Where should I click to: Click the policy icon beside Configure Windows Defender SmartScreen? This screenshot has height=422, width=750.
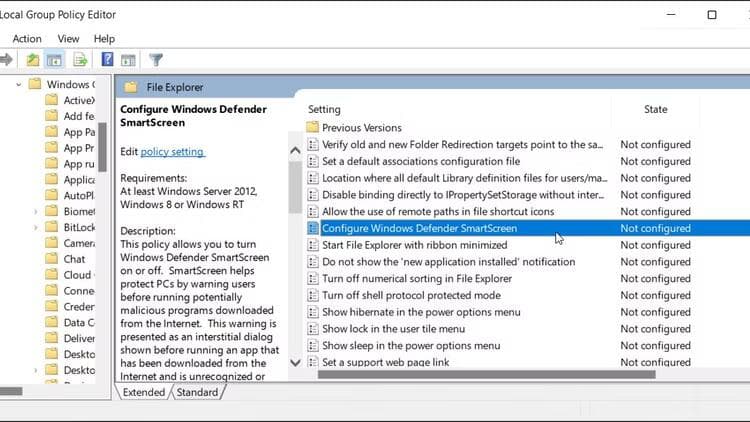click(x=312, y=228)
